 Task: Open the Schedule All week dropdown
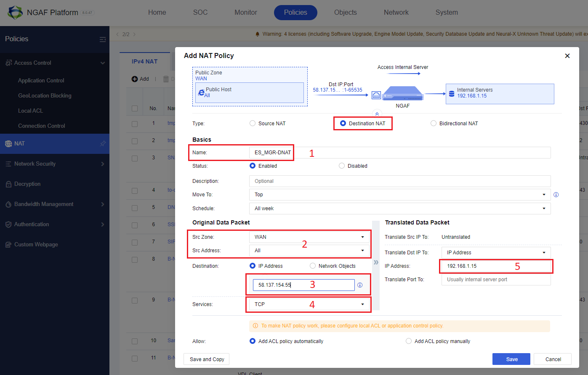click(x=400, y=209)
